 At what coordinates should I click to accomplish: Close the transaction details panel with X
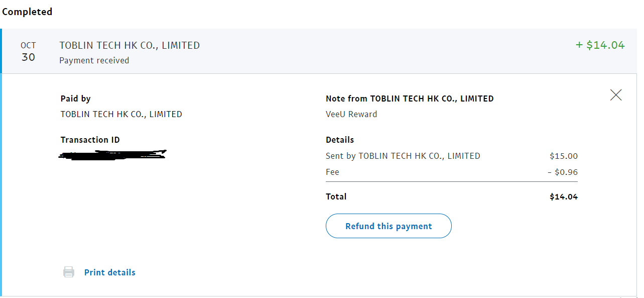pyautogui.click(x=616, y=95)
